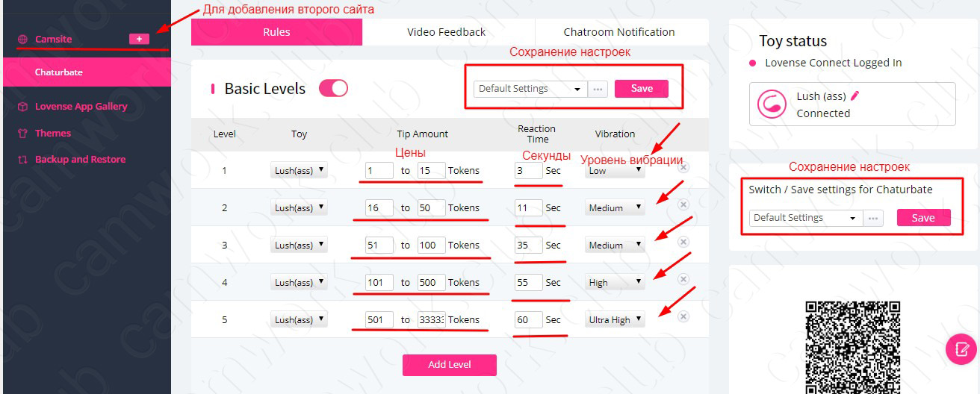The height and width of the screenshot is (394, 980).
Task: Open Lovense App Gallery in sidebar
Action: tap(81, 107)
